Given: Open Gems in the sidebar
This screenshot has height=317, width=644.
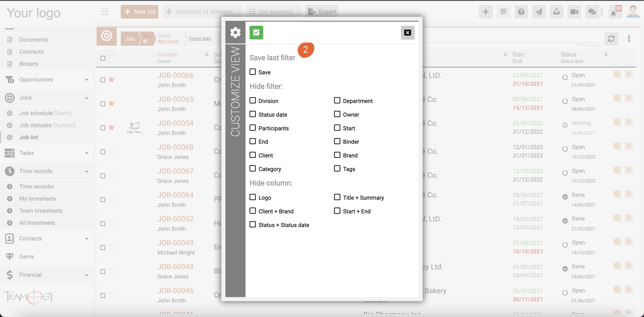Looking at the screenshot, I should click(27, 257).
